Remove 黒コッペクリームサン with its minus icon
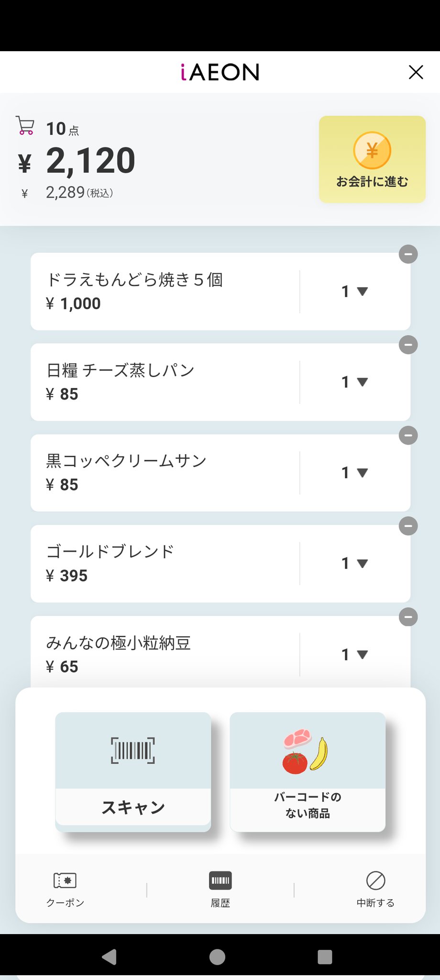This screenshot has width=440, height=980. point(408,435)
